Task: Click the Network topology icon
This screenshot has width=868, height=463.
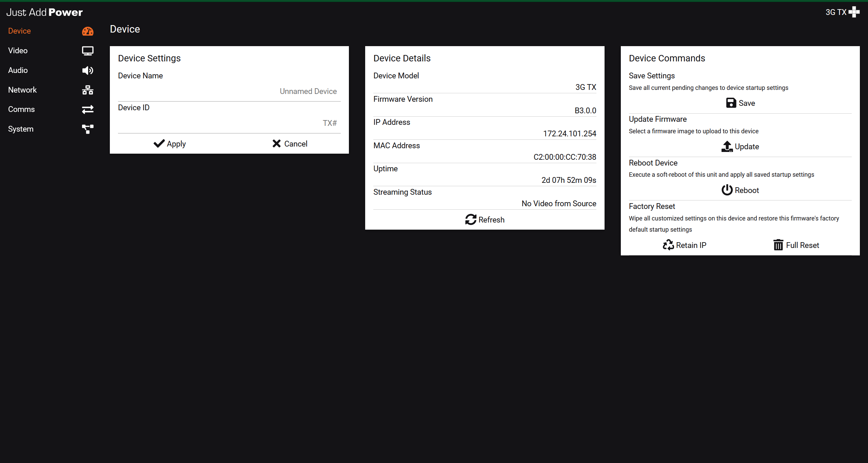Action: coord(87,90)
